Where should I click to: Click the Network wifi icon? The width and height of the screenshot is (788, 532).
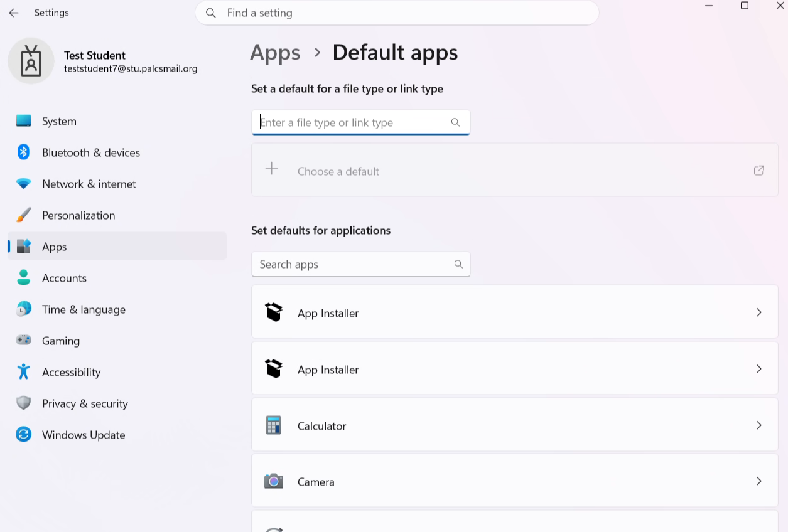point(24,184)
